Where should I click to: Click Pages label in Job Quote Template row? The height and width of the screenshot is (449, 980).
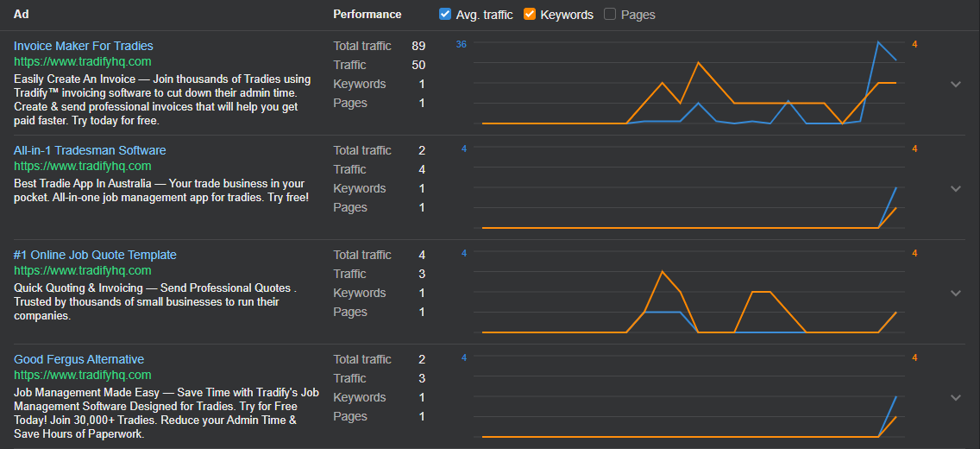click(349, 312)
